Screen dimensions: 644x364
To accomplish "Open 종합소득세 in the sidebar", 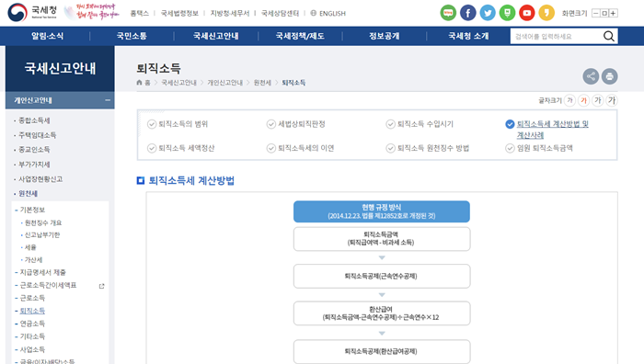I will point(34,120).
